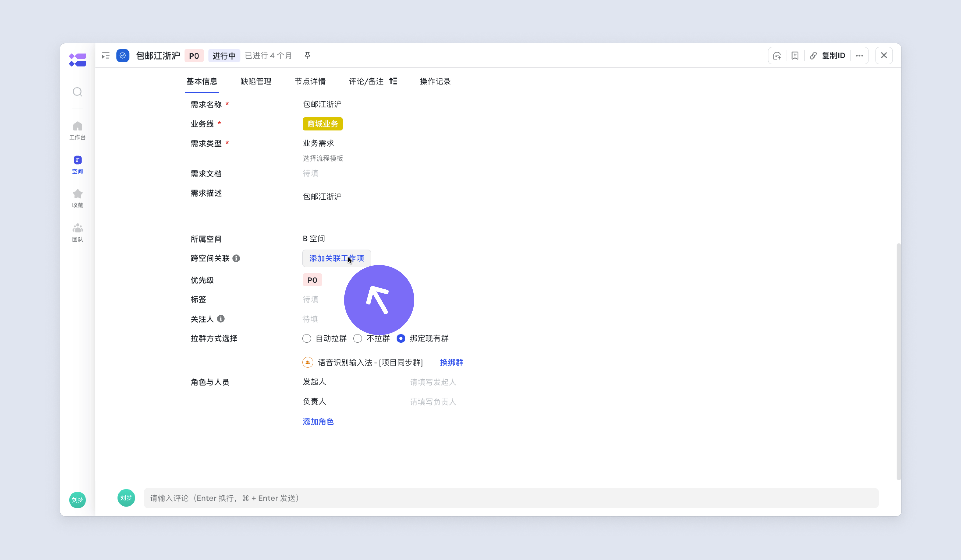Switch to the 操作记录 tab
The width and height of the screenshot is (961, 560).
(435, 81)
